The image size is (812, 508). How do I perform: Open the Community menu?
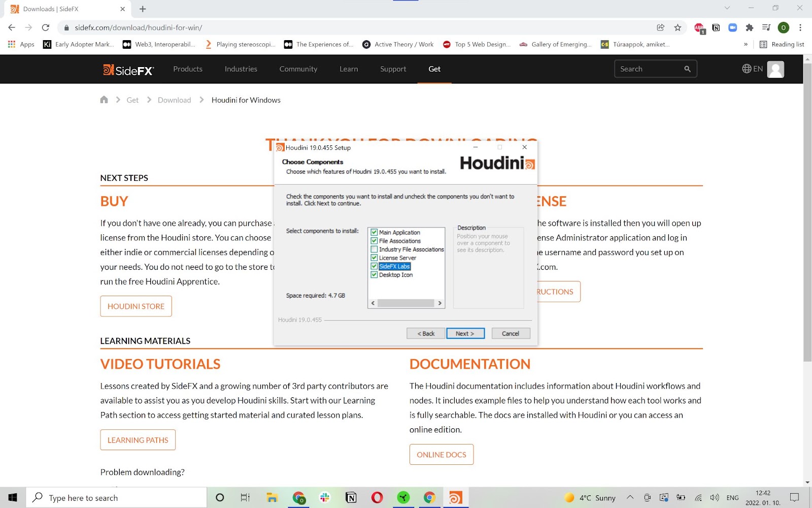(298, 69)
